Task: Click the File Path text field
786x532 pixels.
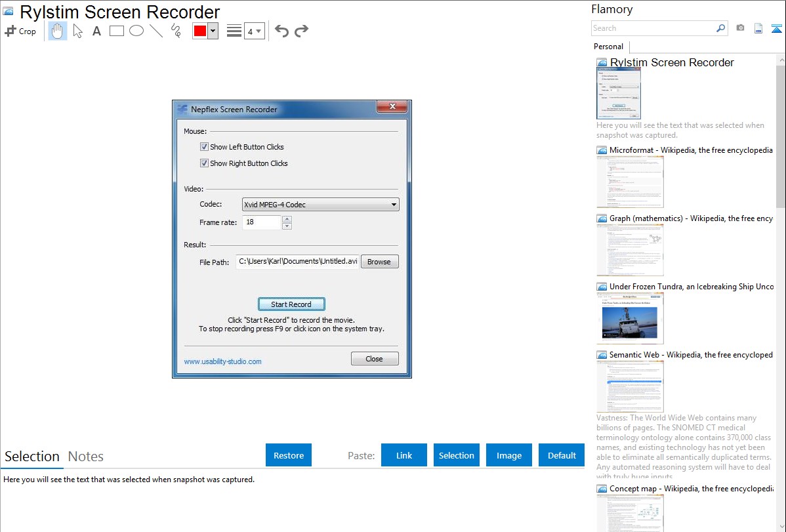Action: coord(298,262)
